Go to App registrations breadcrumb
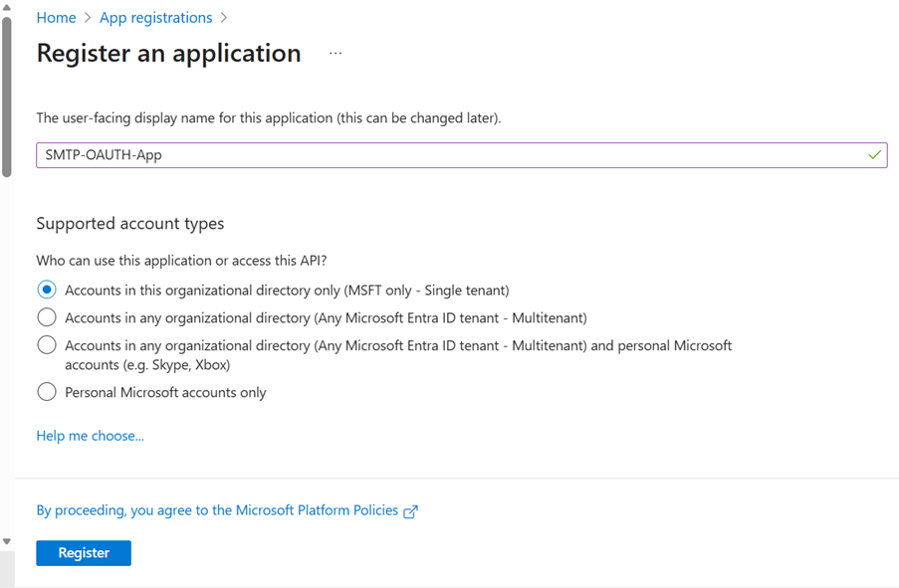Image resolution: width=899 pixels, height=588 pixels. coord(156,18)
